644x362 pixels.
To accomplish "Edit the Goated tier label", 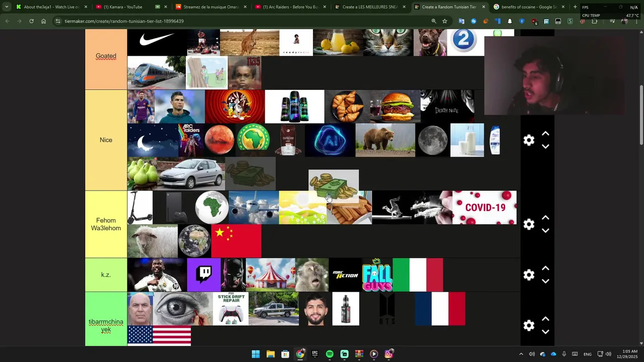I will [106, 56].
